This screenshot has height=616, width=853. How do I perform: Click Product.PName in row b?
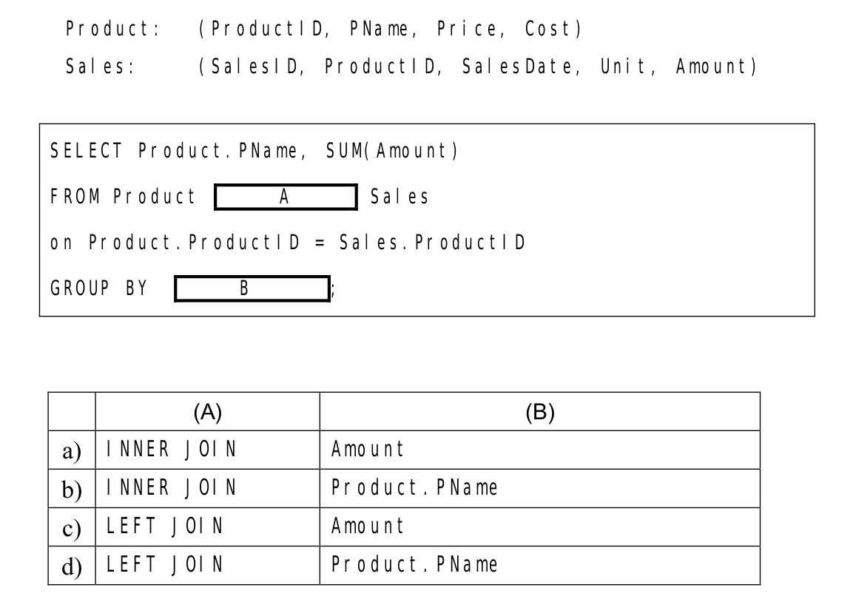point(414,487)
